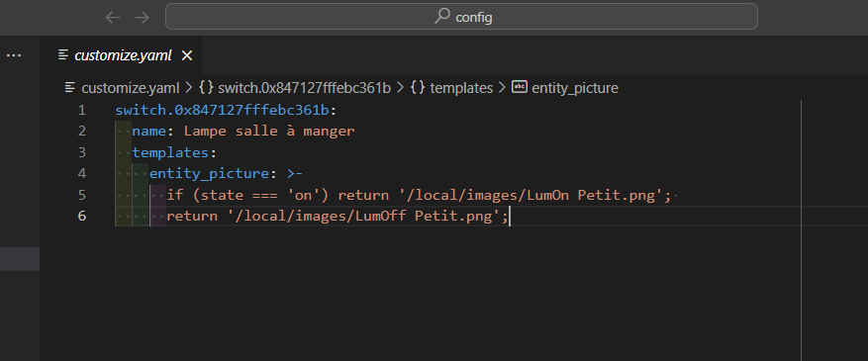Open templates breadcrumb
Screen dimensions: 868x361
coord(461,88)
